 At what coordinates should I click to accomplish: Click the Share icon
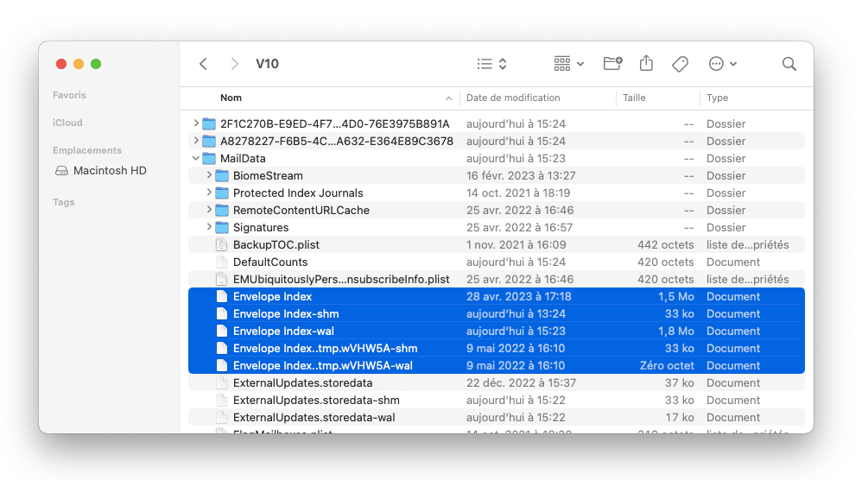(x=646, y=64)
